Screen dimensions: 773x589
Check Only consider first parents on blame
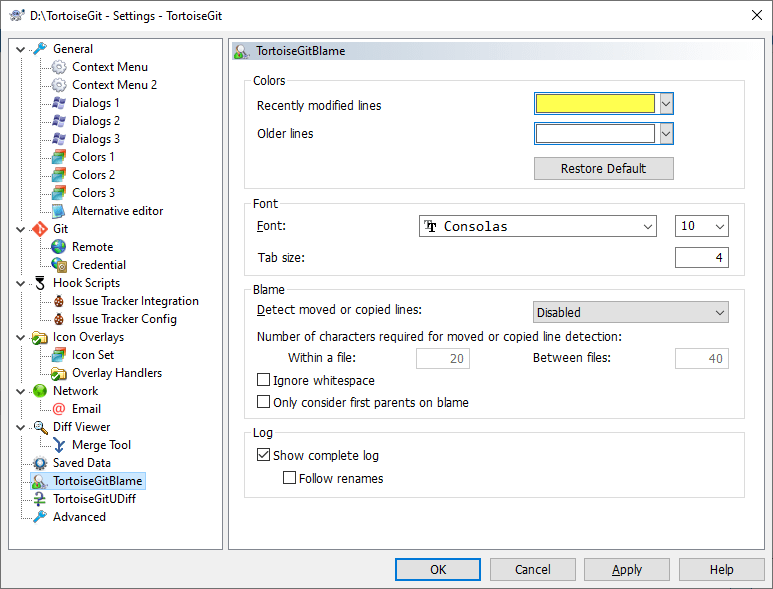(264, 402)
